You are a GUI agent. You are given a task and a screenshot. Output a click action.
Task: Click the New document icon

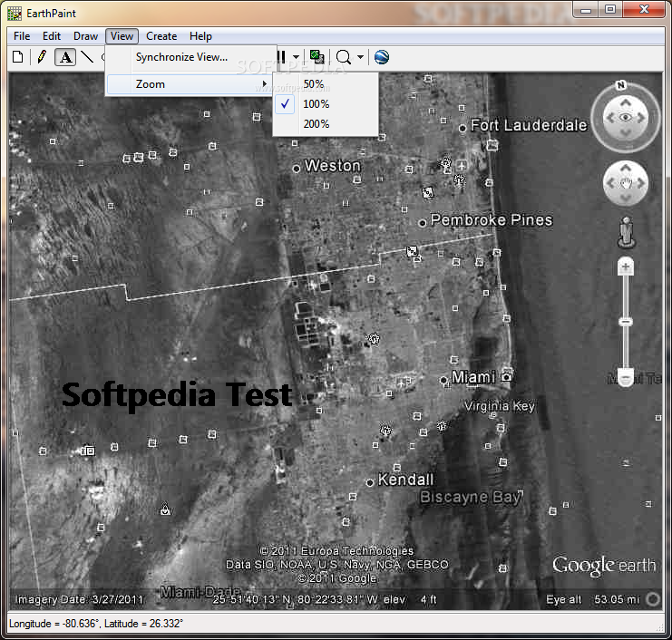18,57
